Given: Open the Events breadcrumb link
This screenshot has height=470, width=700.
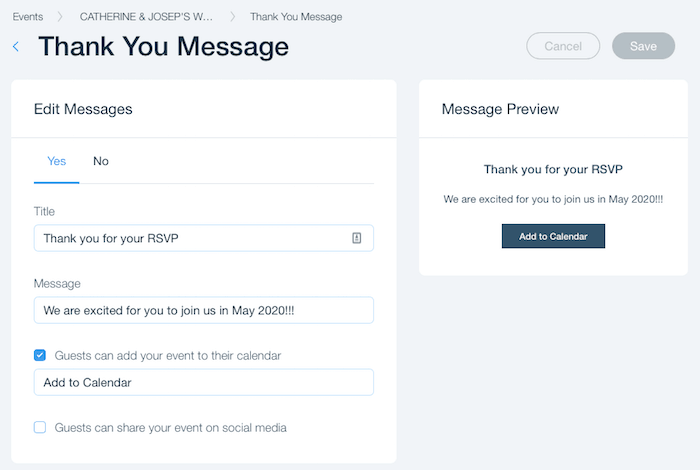Looking at the screenshot, I should pyautogui.click(x=28, y=17).
